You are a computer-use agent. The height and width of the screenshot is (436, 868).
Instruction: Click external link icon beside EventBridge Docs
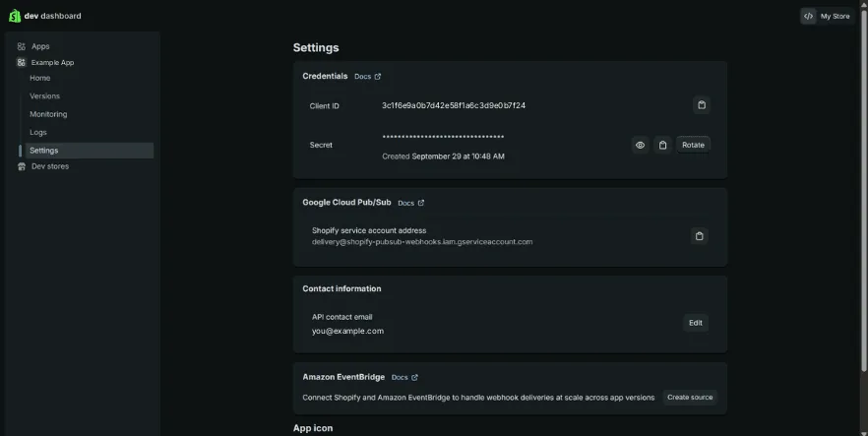[x=414, y=377]
